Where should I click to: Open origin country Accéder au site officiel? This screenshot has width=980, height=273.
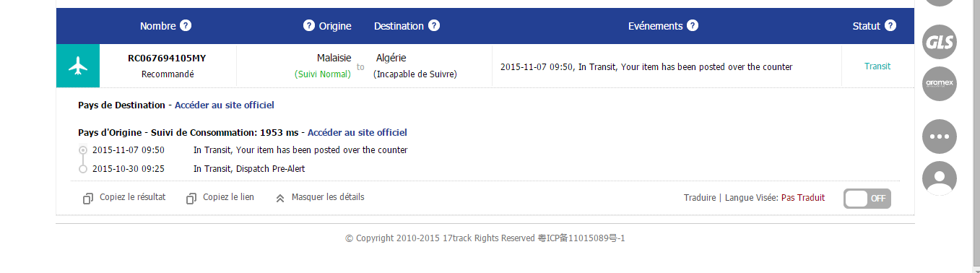coord(357,133)
